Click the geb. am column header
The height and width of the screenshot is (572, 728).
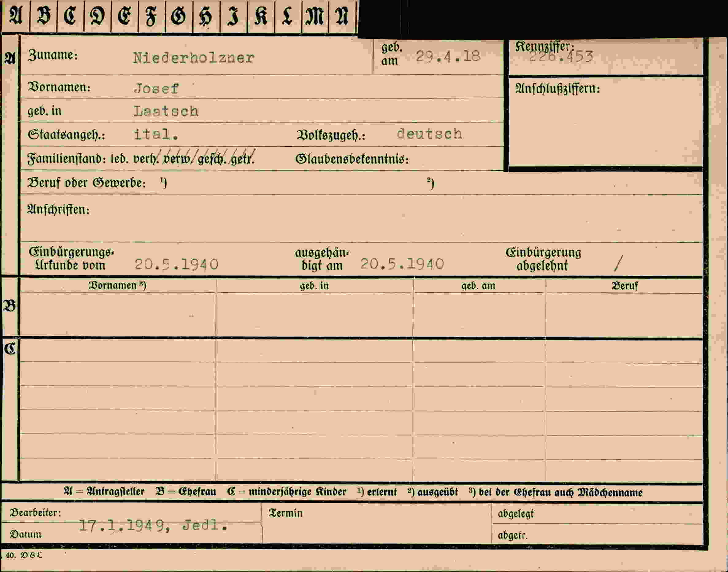[478, 286]
